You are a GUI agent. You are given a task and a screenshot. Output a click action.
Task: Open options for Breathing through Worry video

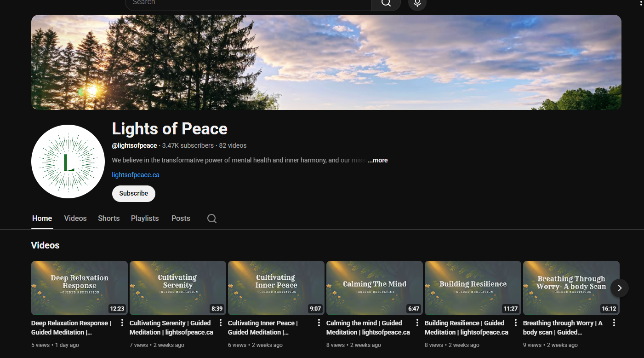point(614,323)
